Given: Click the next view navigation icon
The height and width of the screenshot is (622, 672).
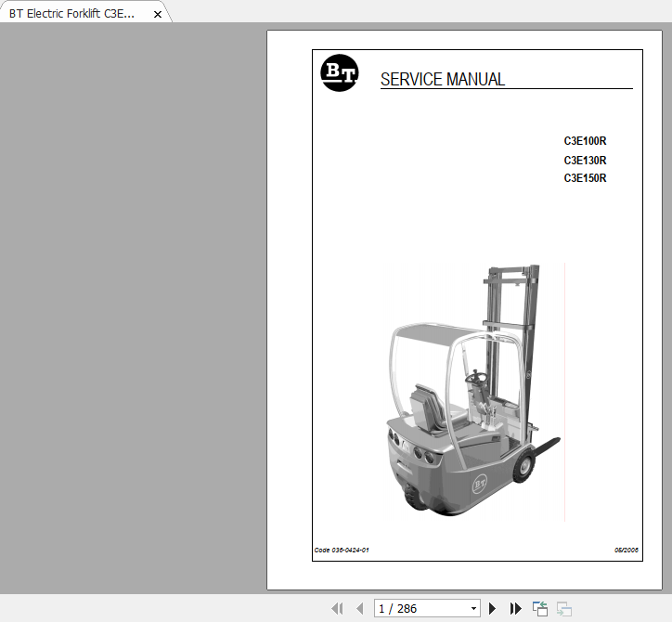Looking at the screenshot, I should (564, 609).
